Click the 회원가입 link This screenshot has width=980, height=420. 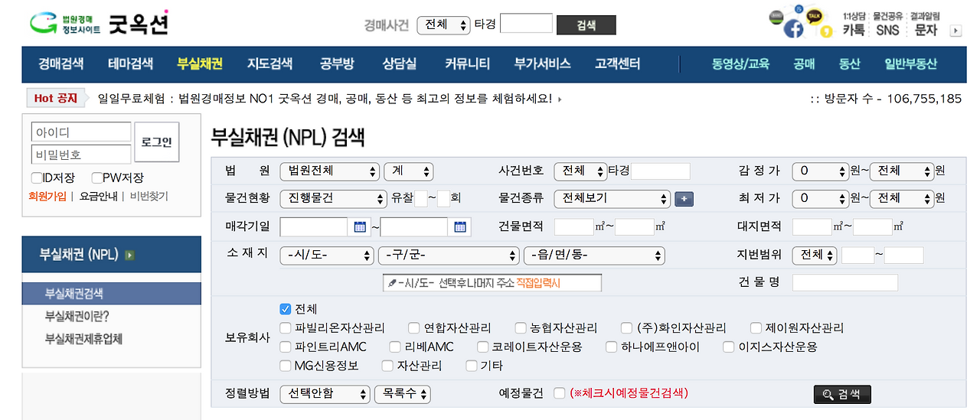47,197
